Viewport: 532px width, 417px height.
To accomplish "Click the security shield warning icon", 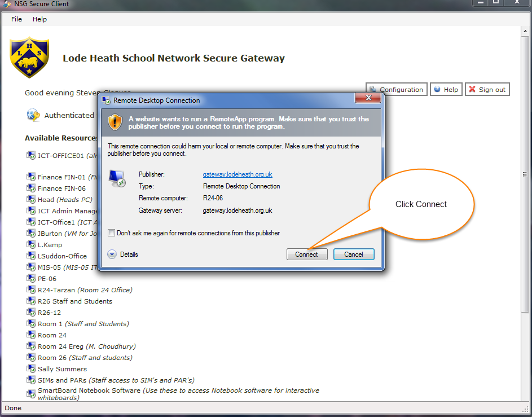I will (115, 122).
